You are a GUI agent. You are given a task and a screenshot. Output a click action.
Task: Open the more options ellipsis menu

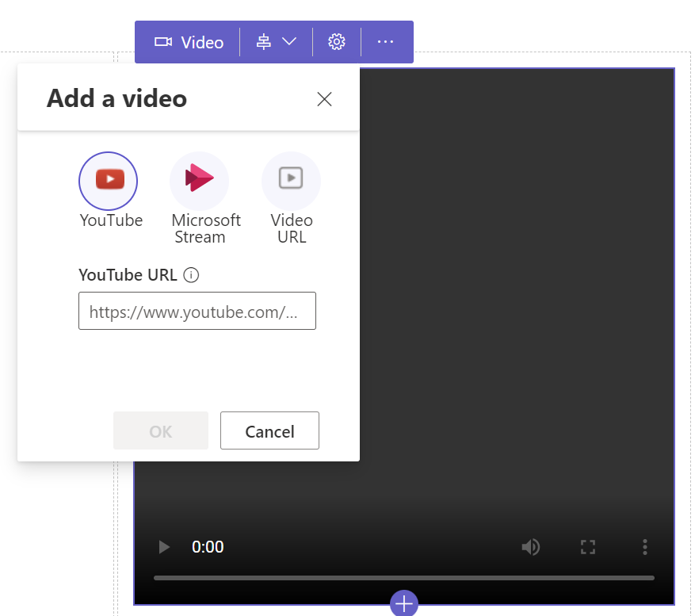(x=385, y=42)
